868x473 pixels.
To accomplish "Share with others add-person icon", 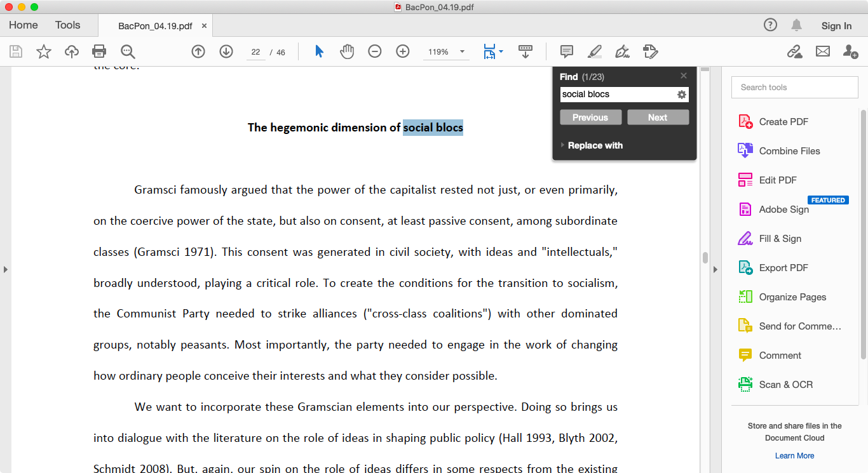I will [x=851, y=51].
